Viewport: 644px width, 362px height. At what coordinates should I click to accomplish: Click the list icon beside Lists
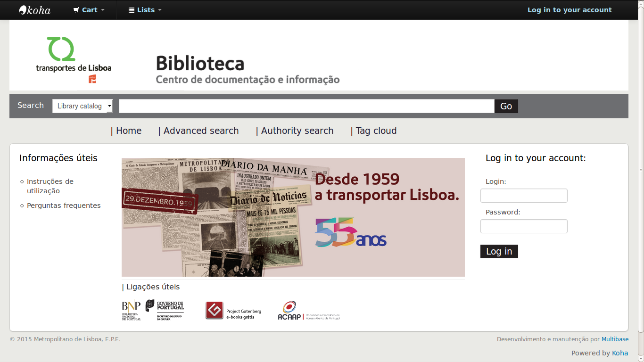coord(132,10)
